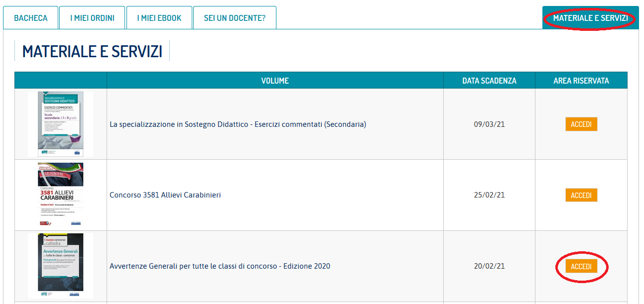Click ACCEDI for Concorso 3581 Allievi Carabinieri
This screenshot has width=644, height=304.
[581, 195]
